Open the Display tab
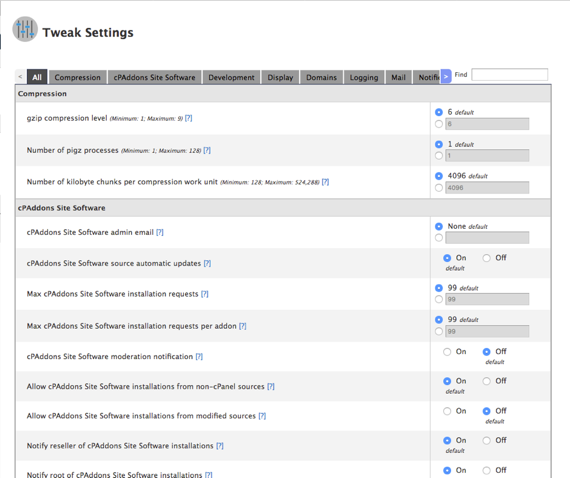The height and width of the screenshot is (478, 570). click(280, 77)
